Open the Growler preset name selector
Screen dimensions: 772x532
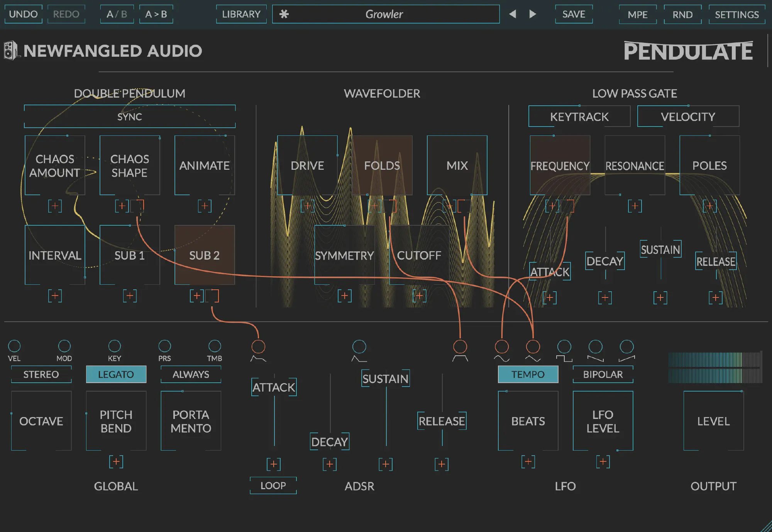tap(384, 14)
